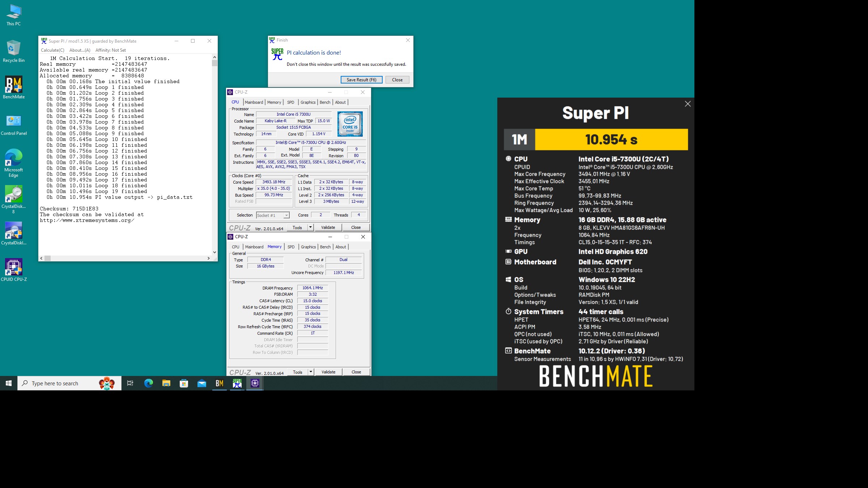Screen dimensions: 868x488
Task: Click Save Result (F6) button
Action: coord(362,80)
